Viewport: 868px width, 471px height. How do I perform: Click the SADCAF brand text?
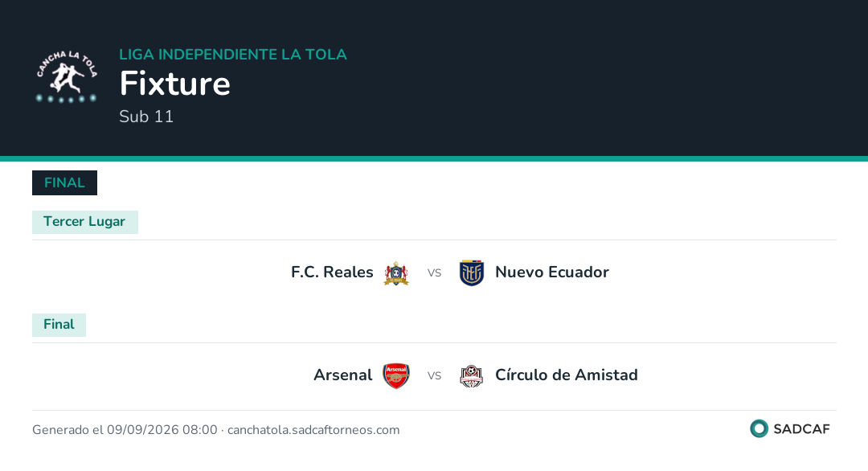(x=801, y=429)
